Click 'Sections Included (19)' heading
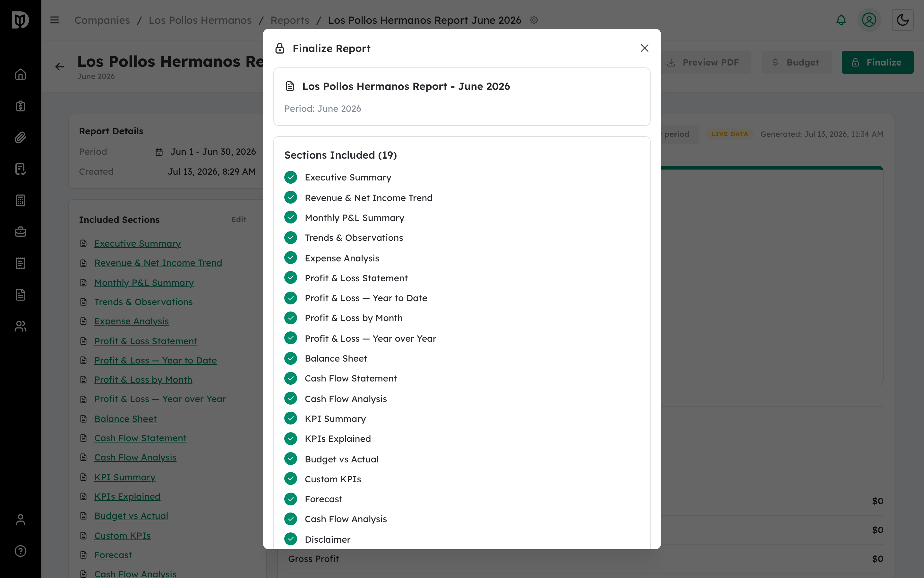This screenshot has width=924, height=578. [x=341, y=155]
